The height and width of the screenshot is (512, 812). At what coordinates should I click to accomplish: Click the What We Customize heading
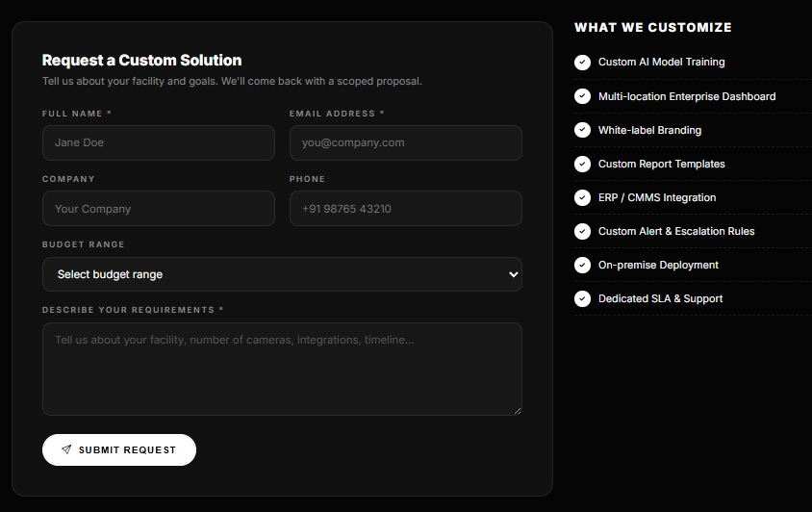click(653, 28)
